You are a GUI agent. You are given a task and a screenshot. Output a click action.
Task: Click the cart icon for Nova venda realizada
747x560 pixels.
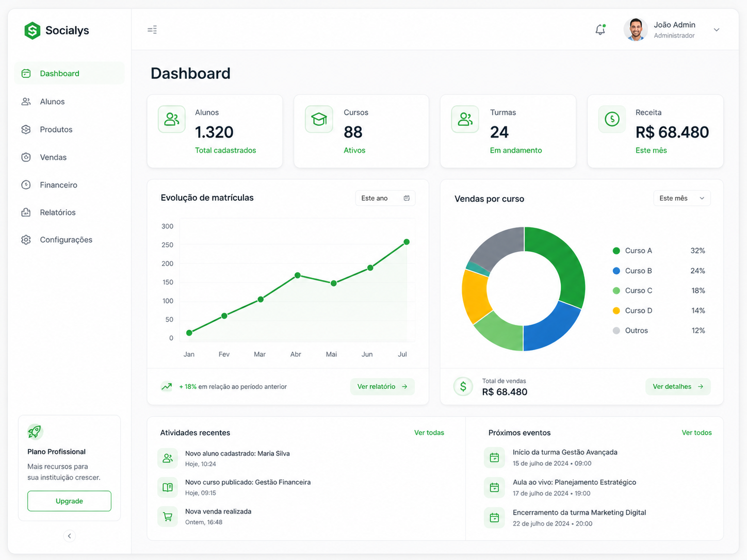[168, 516]
